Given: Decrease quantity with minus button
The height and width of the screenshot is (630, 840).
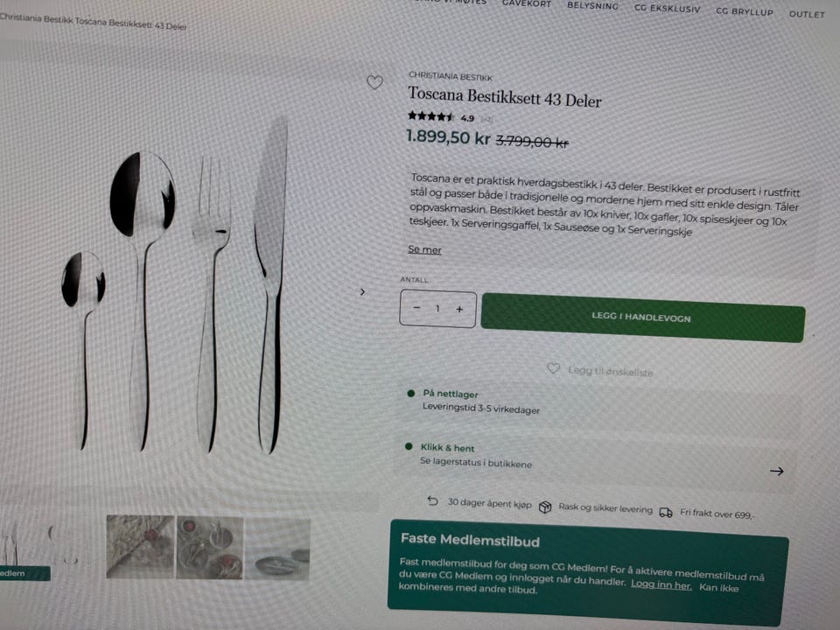Looking at the screenshot, I should pyautogui.click(x=416, y=307).
